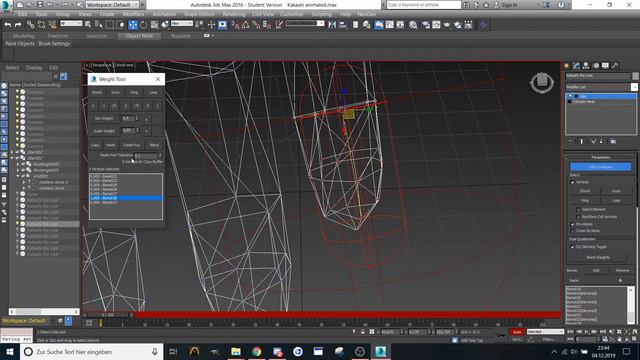Click the search keyword input field
The height and width of the screenshot is (360, 640).
(x=423, y=4)
